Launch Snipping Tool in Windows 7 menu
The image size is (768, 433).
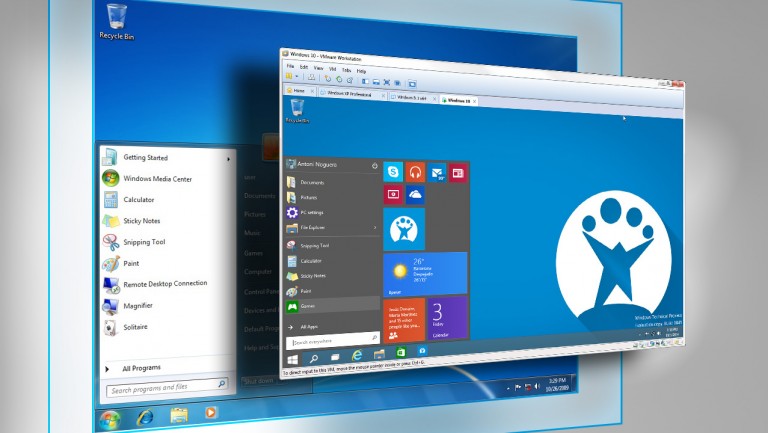point(144,242)
